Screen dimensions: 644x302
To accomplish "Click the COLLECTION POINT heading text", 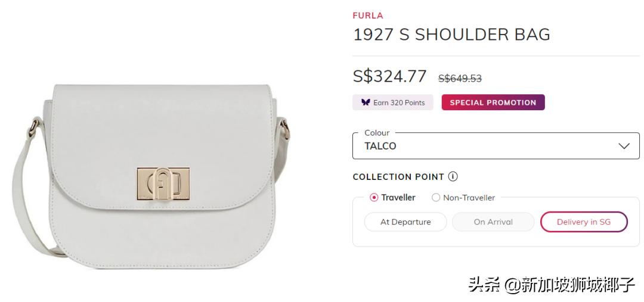I will pos(398,177).
